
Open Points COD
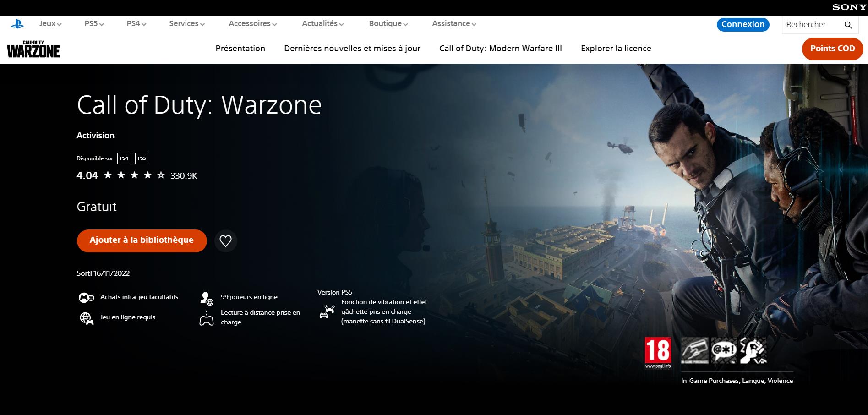(x=832, y=49)
